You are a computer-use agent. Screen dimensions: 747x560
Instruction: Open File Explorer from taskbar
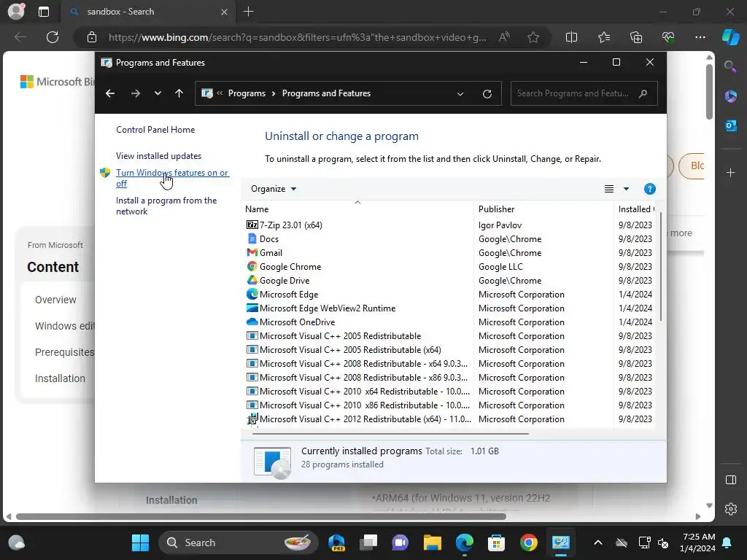pos(432,542)
